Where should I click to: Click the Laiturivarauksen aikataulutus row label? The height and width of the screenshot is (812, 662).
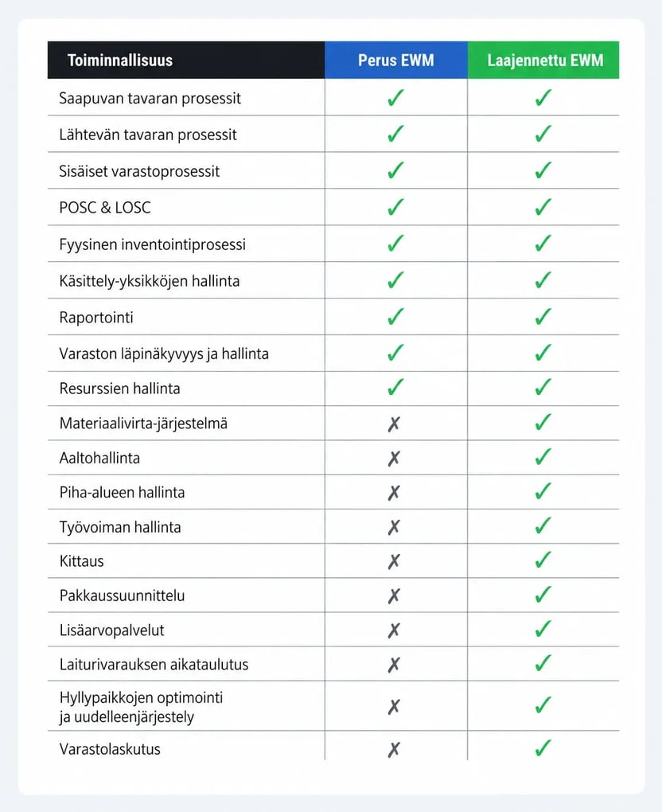click(x=154, y=665)
